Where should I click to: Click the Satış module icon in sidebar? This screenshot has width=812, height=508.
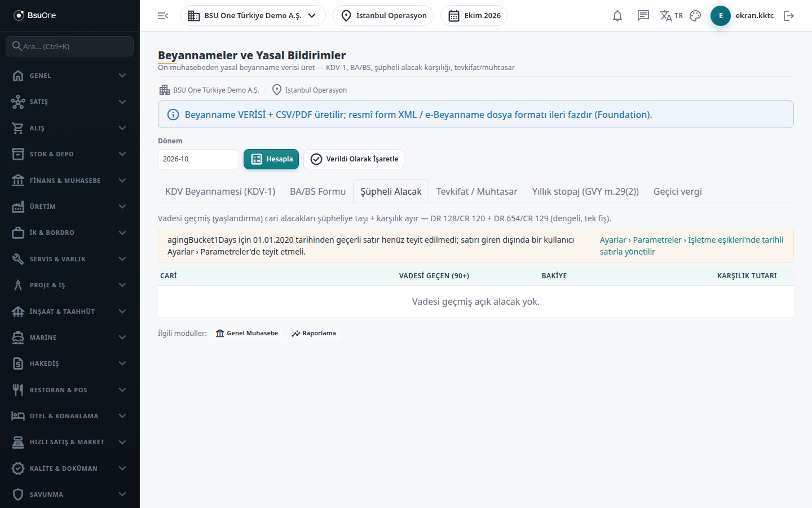(x=18, y=102)
